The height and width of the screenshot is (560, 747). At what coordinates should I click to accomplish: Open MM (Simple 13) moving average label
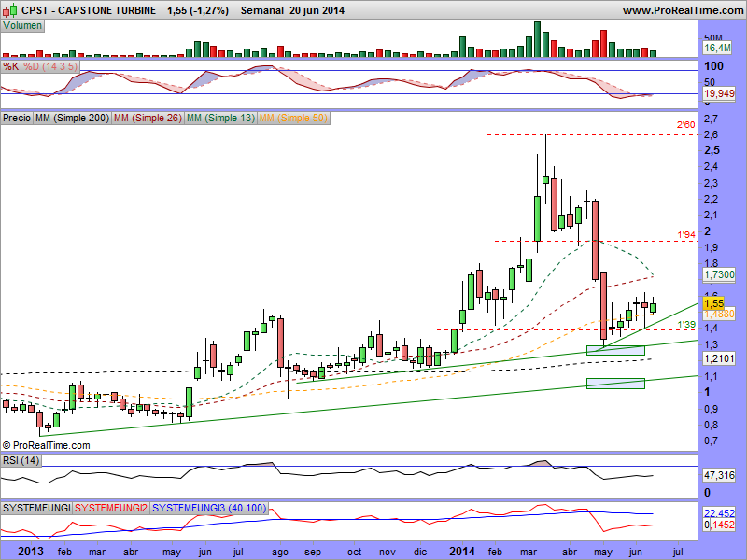pos(220,118)
